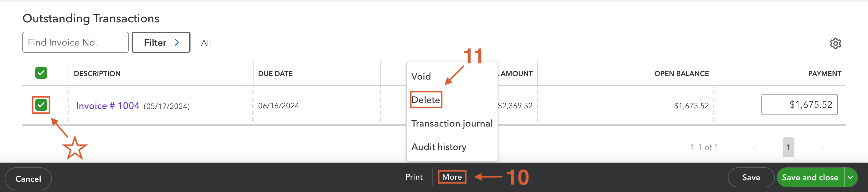Click the Save button
The image size is (868, 192).
[751, 177]
